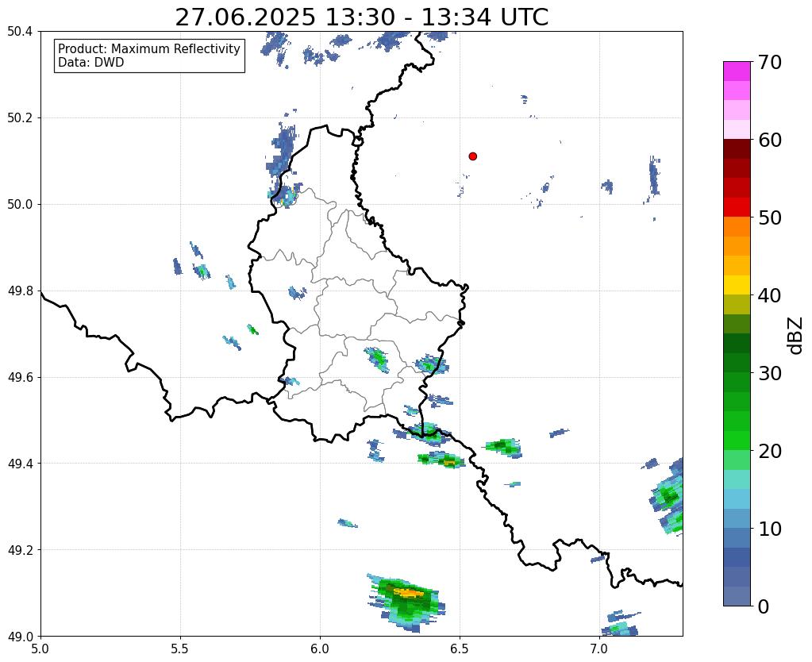812x662 pixels.
Task: Pick the palest pink colorbar segment above 60
Action: pyautogui.click(x=737, y=129)
